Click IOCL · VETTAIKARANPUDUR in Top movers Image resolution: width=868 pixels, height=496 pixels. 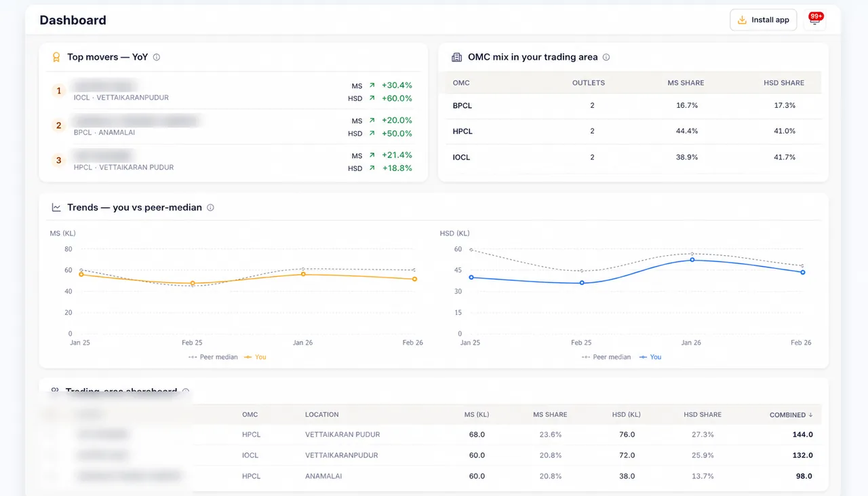121,98
